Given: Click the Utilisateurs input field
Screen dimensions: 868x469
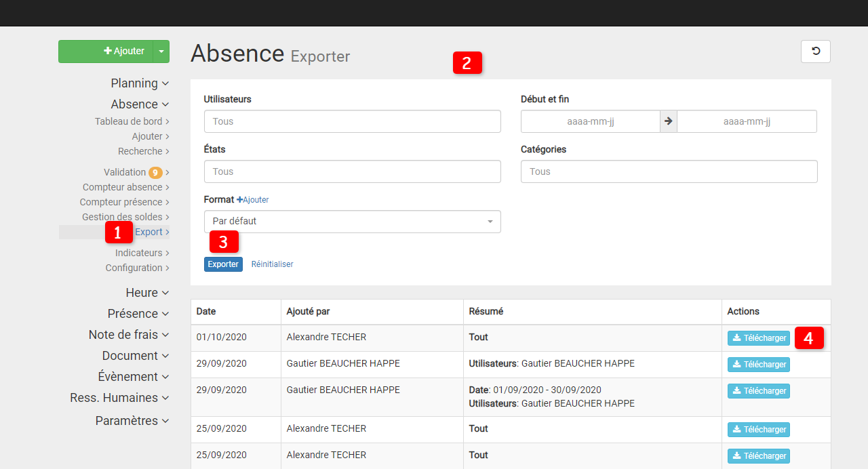Looking at the screenshot, I should point(352,121).
